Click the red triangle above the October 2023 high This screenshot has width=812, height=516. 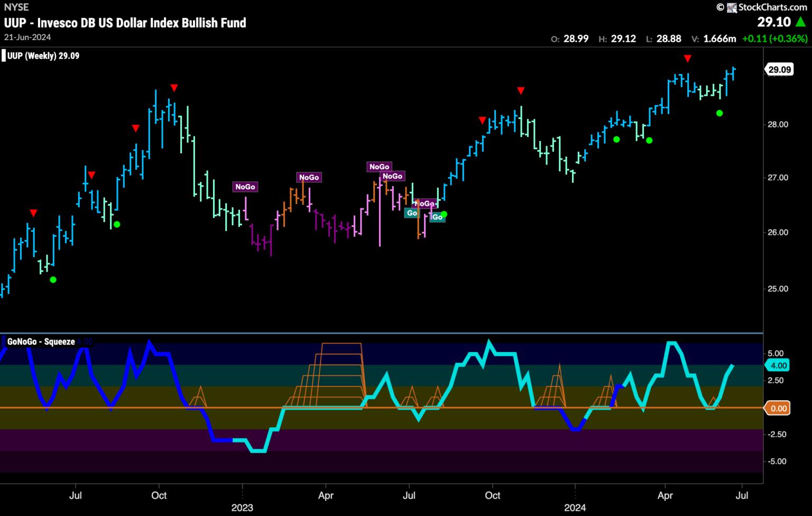[521, 91]
